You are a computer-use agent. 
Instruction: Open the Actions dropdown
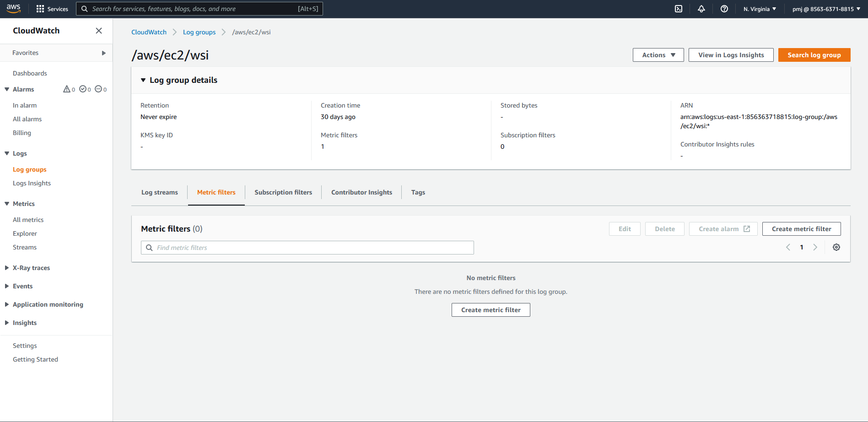click(x=658, y=55)
